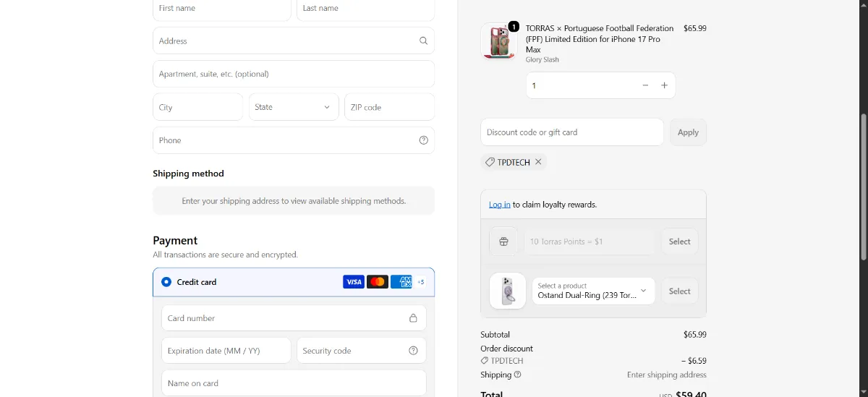Focus the Address input field
868x397 pixels.
294,41
